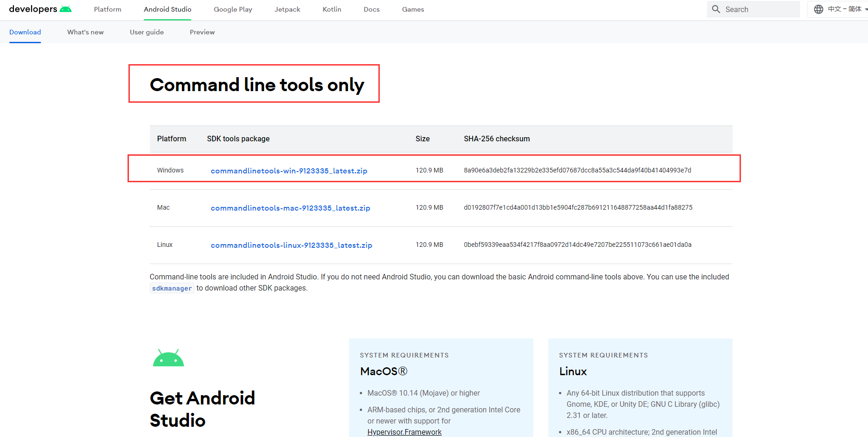Screen dimensions: 868x437
Task: Download commandlinetools-linux-9123335_latest.zip
Action: 291,245
